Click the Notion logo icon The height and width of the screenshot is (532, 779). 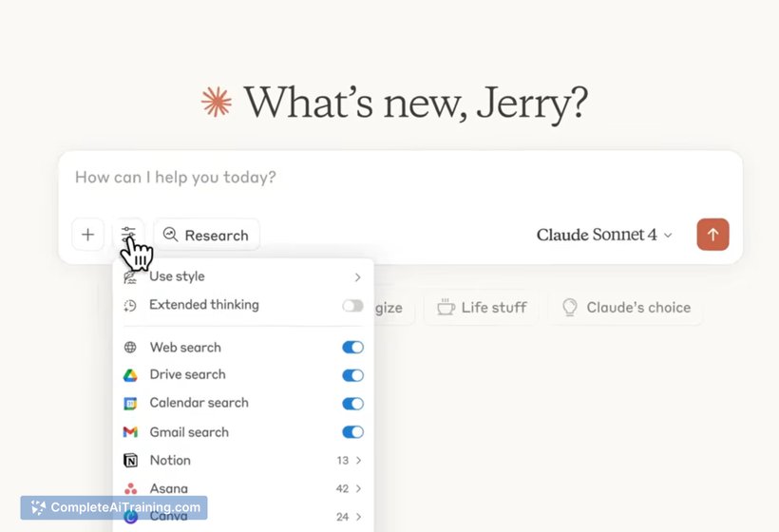[130, 461]
